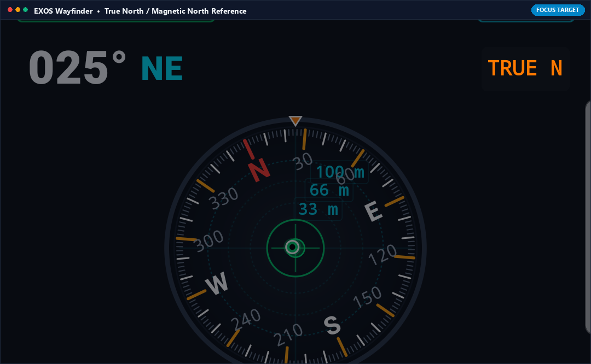Click the 30 degree label on the dial
Screen dimensions: 591x364
(303, 161)
